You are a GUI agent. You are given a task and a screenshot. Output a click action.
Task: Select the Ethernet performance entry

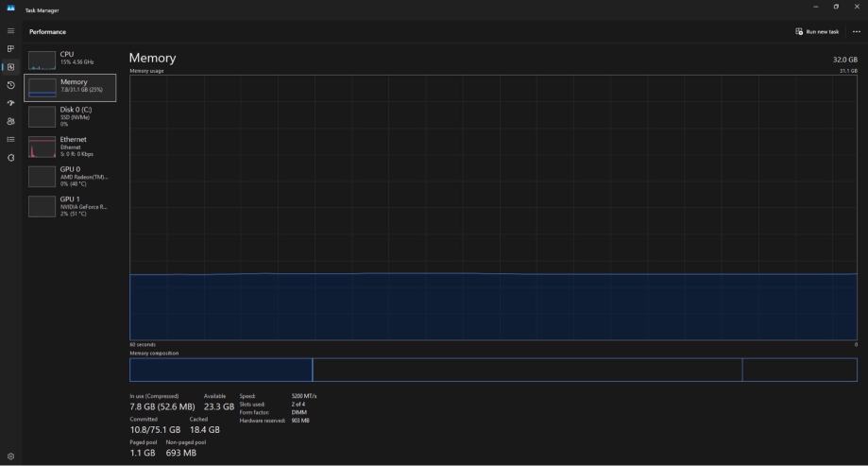70,147
